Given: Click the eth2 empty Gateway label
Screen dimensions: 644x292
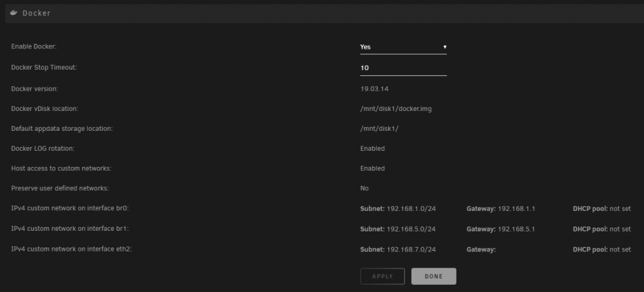Looking at the screenshot, I should (481, 249).
